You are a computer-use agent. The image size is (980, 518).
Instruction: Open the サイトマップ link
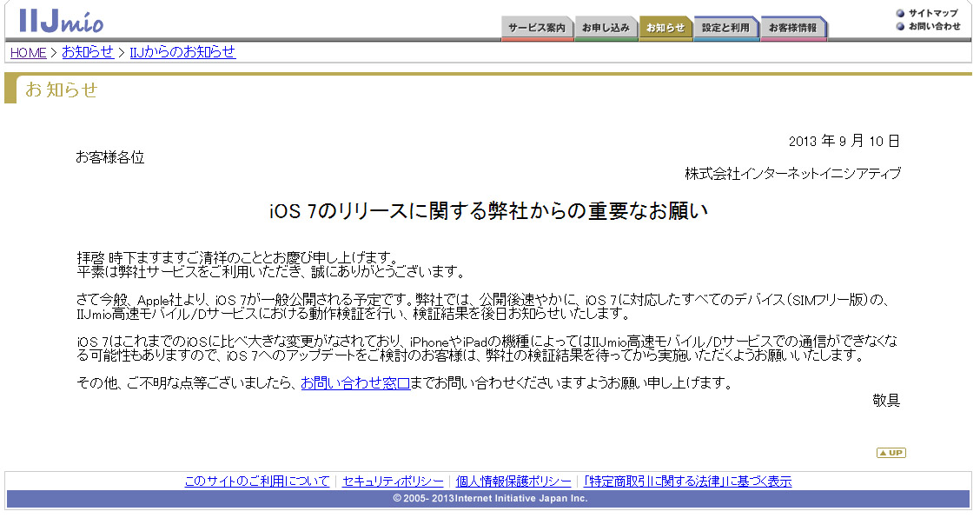tap(932, 13)
